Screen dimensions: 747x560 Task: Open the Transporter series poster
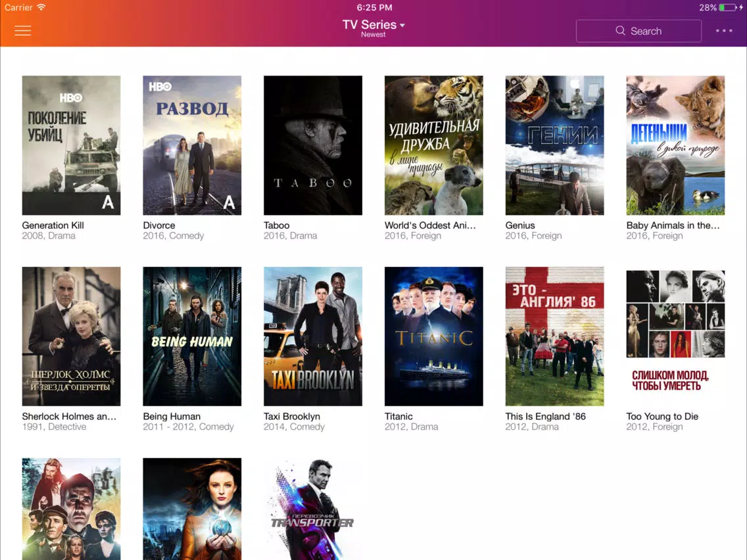[313, 509]
